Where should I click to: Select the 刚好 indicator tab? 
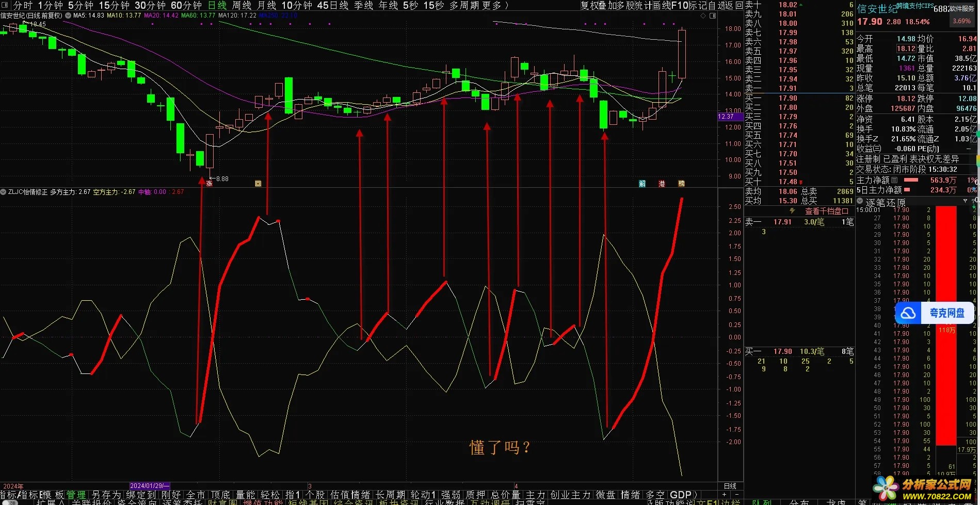tap(171, 495)
